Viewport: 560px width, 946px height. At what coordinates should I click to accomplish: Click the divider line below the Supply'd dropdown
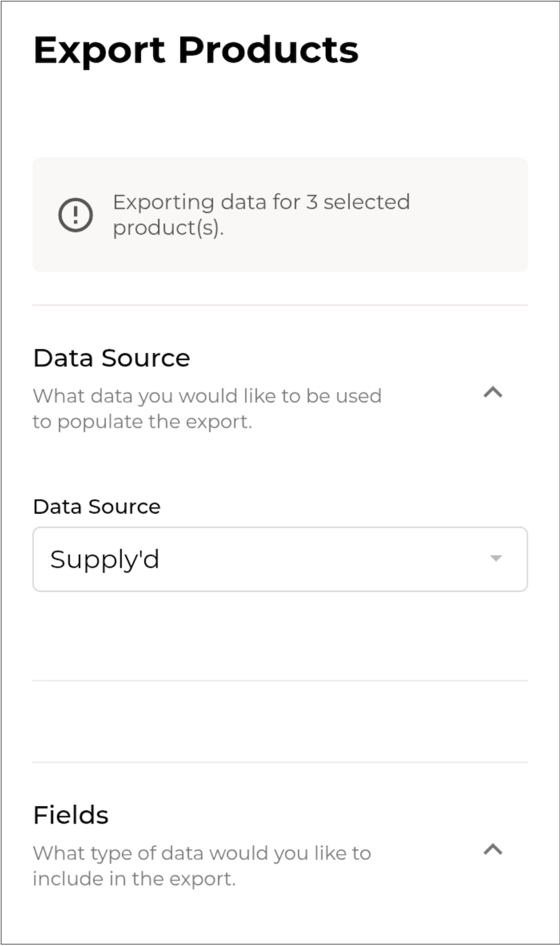pyautogui.click(x=280, y=681)
